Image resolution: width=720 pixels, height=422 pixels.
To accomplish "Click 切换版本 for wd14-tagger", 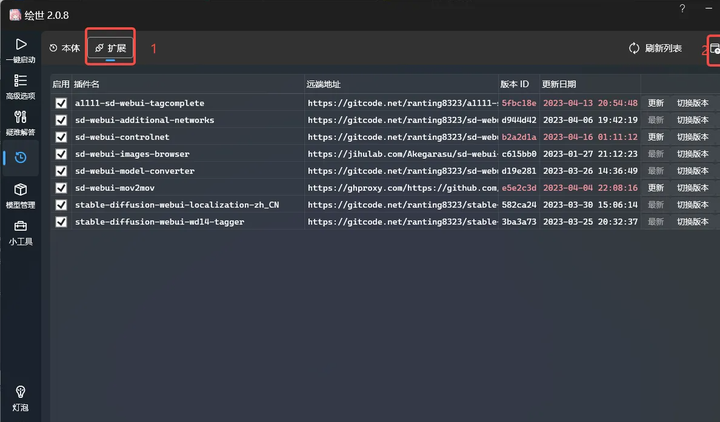I will click(693, 222).
